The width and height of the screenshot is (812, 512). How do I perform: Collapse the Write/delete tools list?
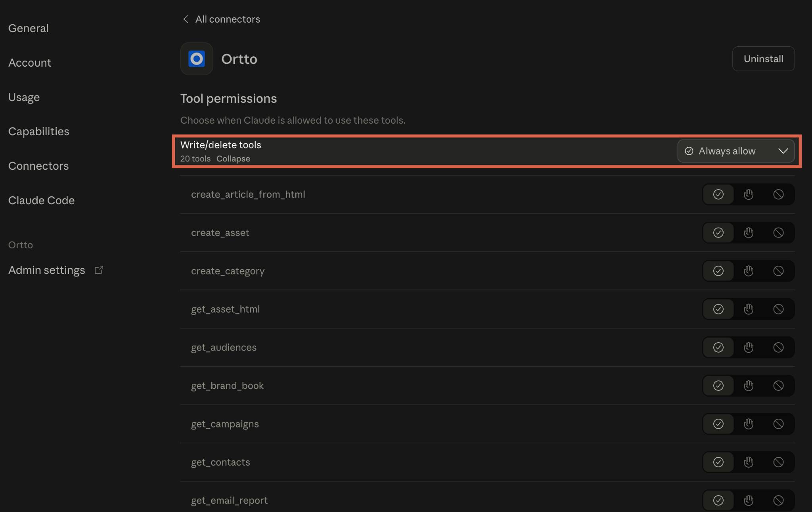coord(233,159)
